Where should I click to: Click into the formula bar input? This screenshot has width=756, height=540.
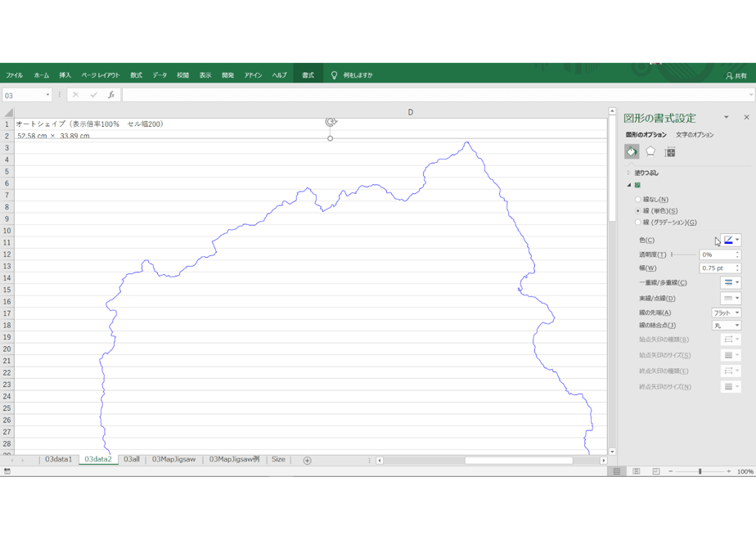pyautogui.click(x=434, y=95)
